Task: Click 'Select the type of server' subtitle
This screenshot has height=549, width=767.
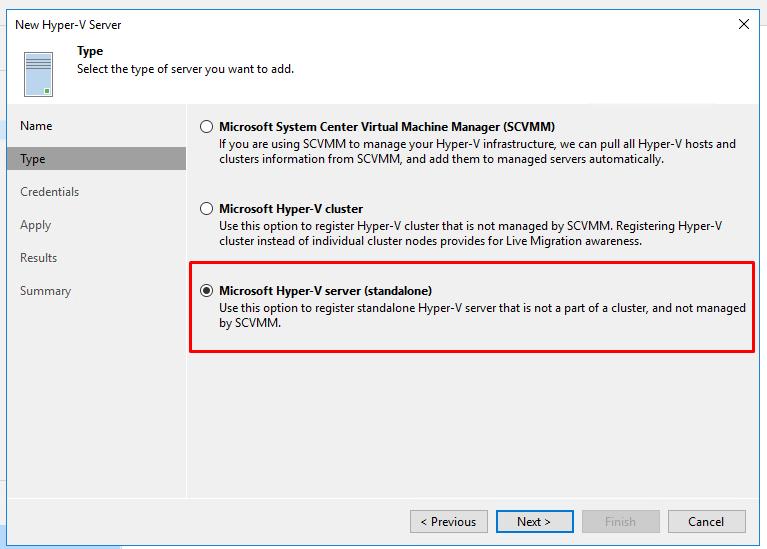Action: [185, 69]
